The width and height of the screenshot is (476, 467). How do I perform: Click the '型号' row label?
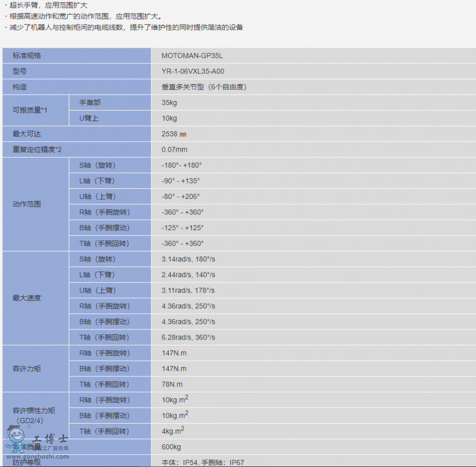20,71
